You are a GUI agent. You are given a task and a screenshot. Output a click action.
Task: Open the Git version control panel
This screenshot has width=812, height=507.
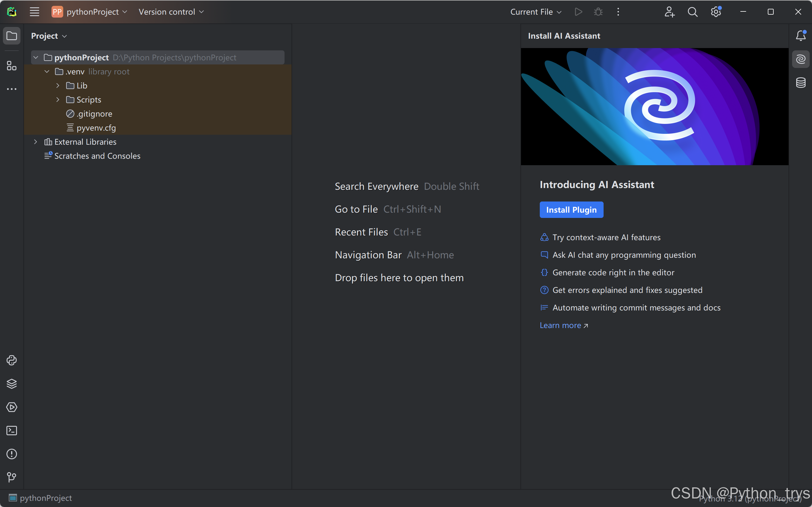pyautogui.click(x=12, y=477)
